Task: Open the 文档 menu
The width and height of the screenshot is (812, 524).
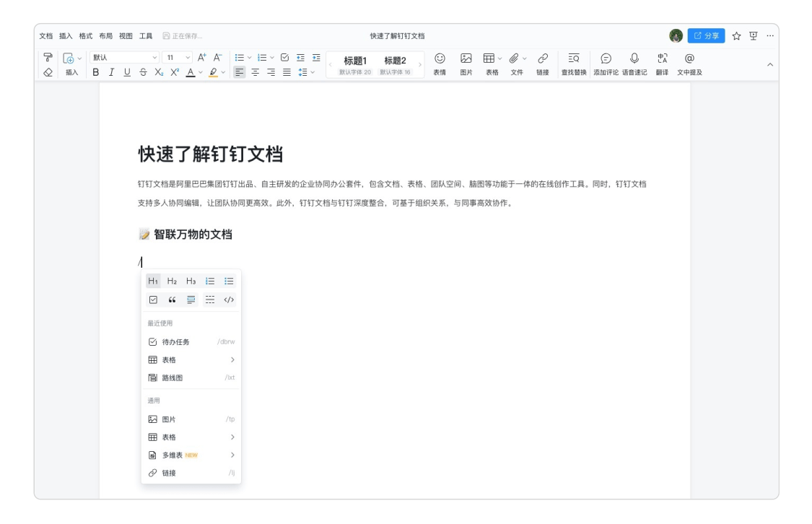Action: click(x=46, y=36)
